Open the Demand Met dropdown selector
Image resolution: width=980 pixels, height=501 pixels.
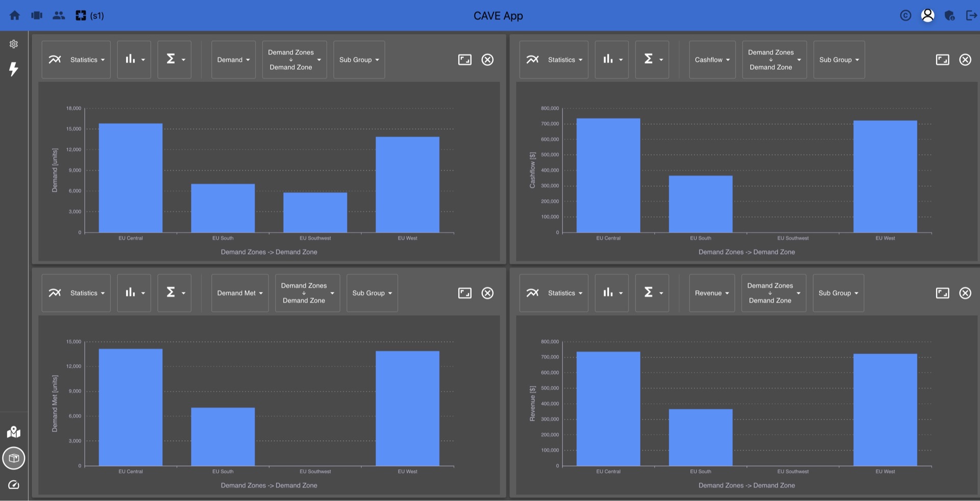pos(239,293)
